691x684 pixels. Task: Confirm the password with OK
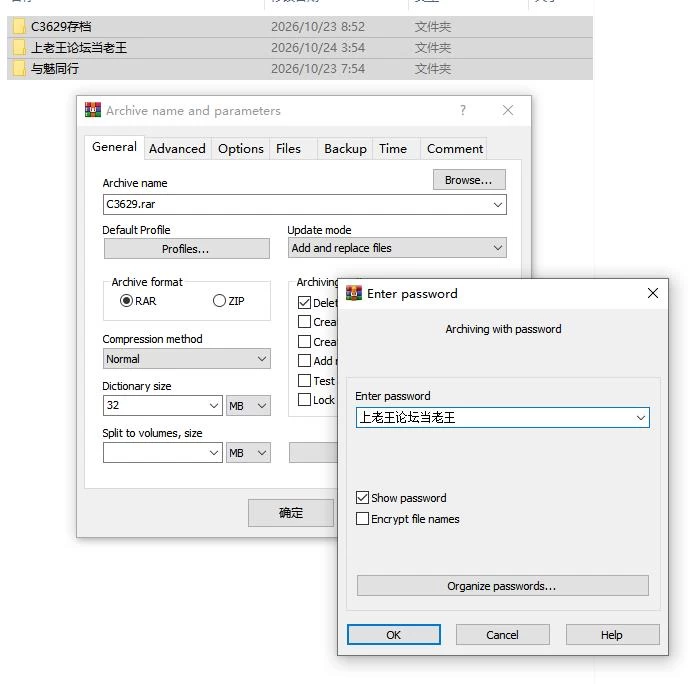pyautogui.click(x=394, y=635)
